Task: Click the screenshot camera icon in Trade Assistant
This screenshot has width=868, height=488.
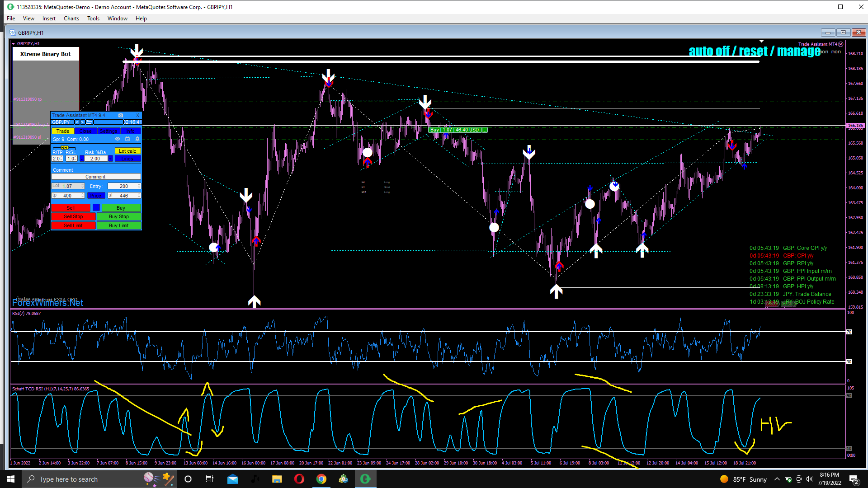Action: (x=121, y=115)
